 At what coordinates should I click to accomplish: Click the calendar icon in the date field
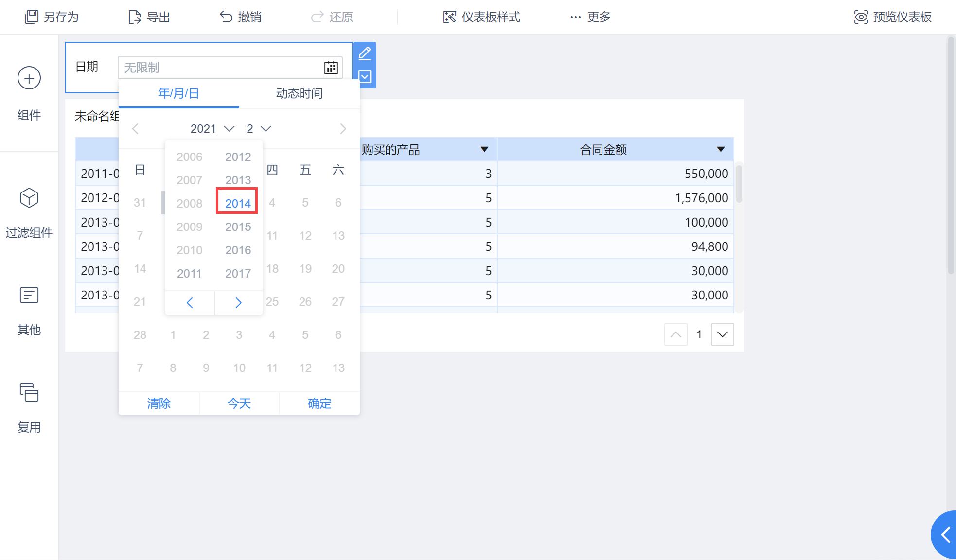click(331, 68)
